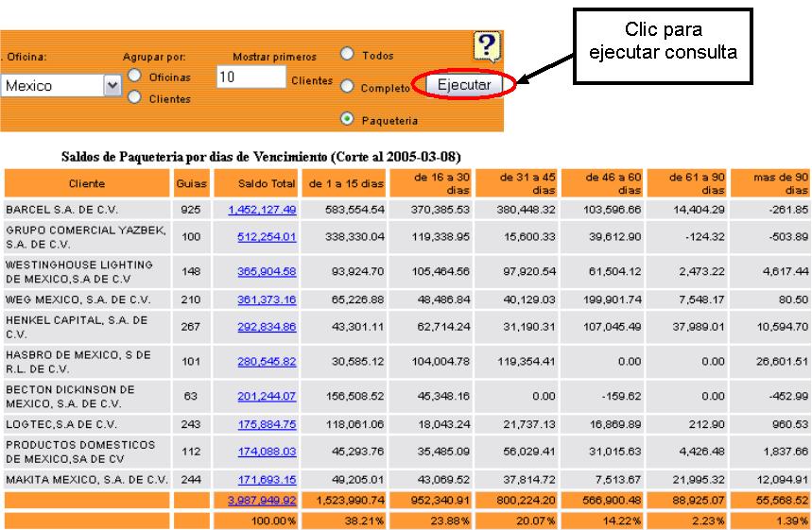Choose the Todos radio option
The width and height of the screenshot is (812, 530).
[347, 53]
